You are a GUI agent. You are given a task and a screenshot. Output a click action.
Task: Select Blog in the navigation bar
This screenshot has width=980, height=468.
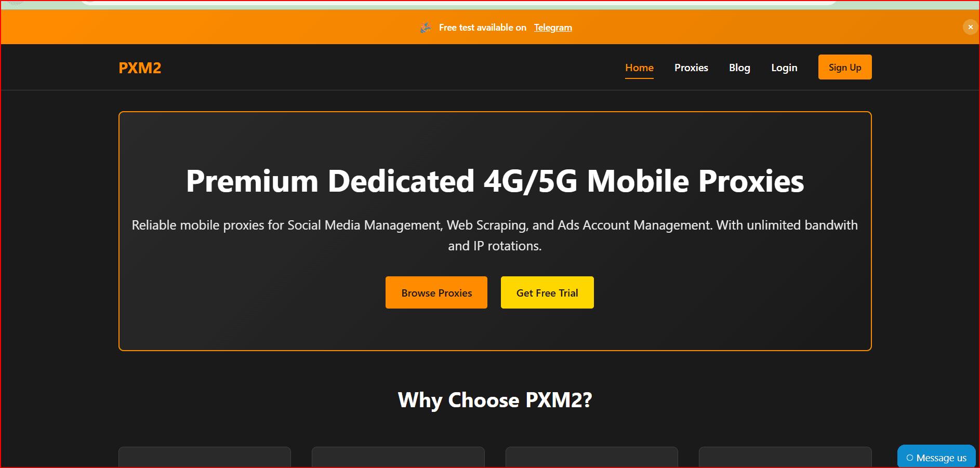click(739, 68)
